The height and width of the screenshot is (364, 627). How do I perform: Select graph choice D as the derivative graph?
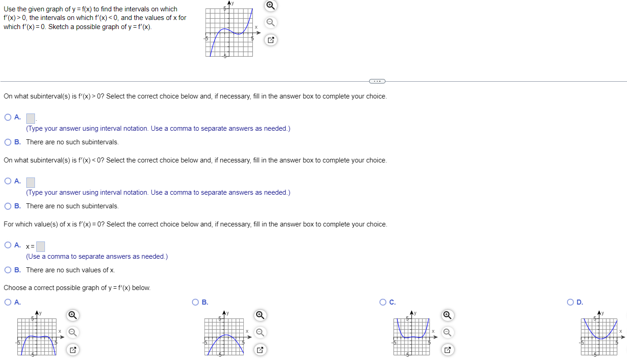570,302
